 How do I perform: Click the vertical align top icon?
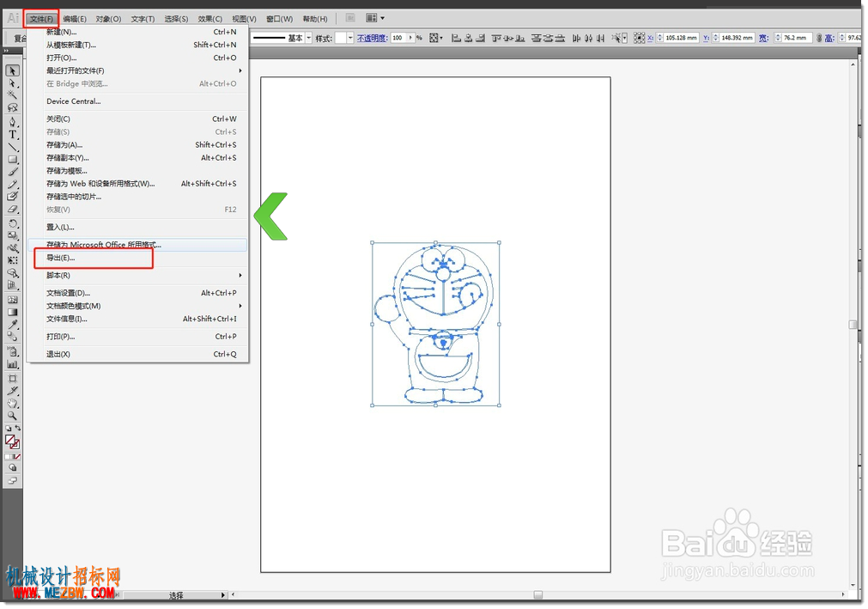(x=496, y=38)
